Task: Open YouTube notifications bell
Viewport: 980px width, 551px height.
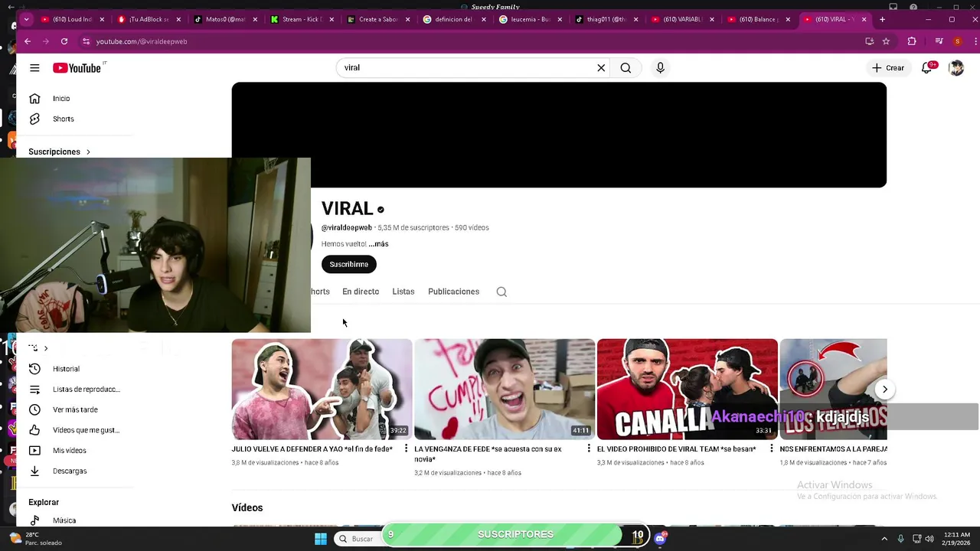Action: pos(927,67)
